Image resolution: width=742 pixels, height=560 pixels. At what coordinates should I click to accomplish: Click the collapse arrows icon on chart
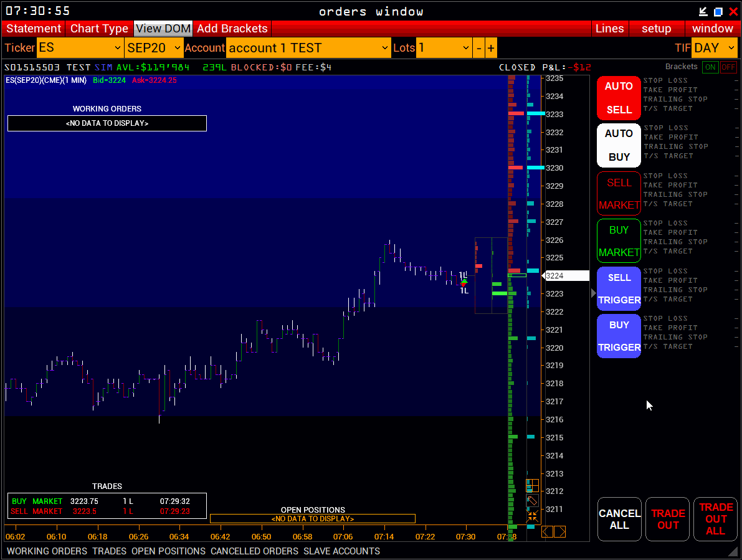point(532,516)
